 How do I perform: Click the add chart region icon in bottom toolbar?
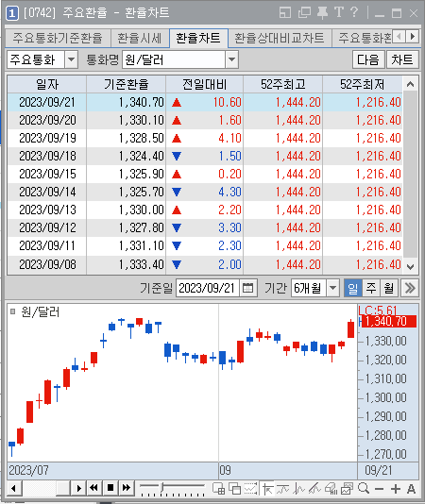coord(219,489)
